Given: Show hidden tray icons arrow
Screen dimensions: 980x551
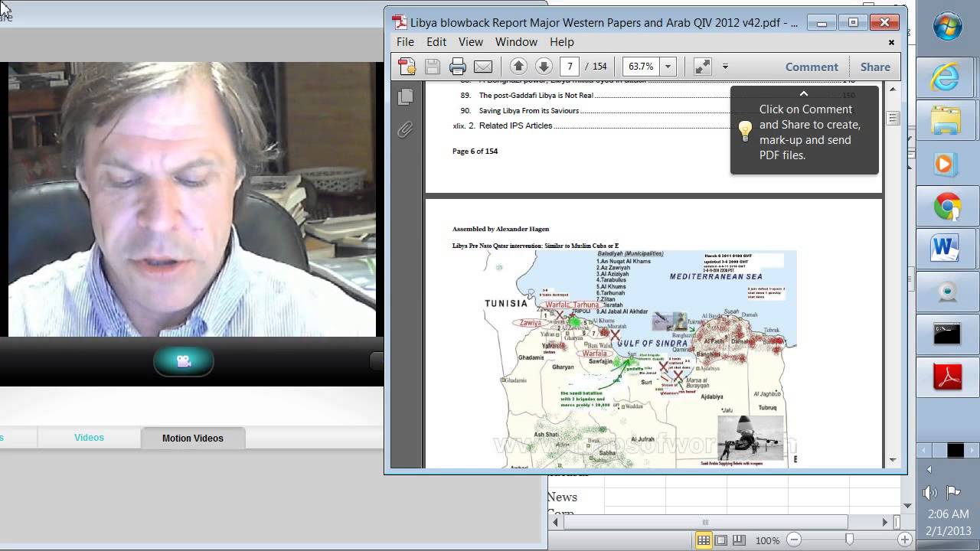Looking at the screenshot, I should 930,469.
